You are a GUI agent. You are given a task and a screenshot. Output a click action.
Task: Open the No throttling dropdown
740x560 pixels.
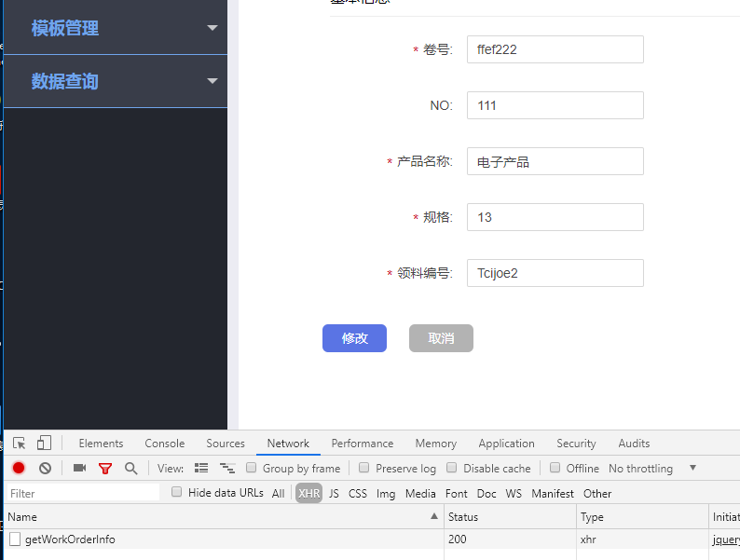651,469
